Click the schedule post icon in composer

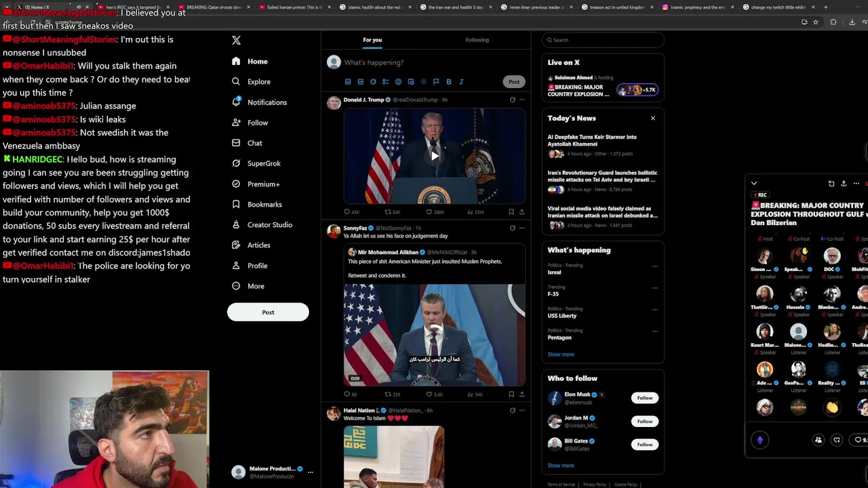pyautogui.click(x=410, y=82)
